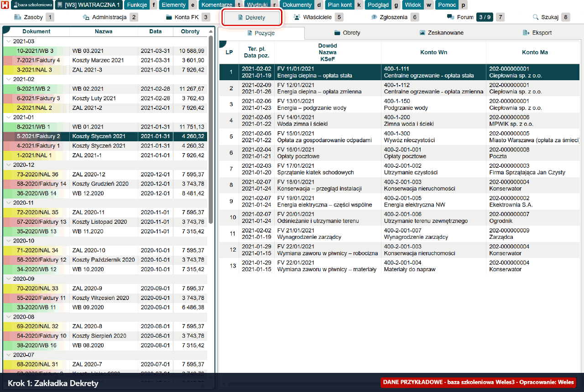The width and height of the screenshot is (584, 392).
Task: Click the Szukaj magnifier icon
Action: coord(536,17)
